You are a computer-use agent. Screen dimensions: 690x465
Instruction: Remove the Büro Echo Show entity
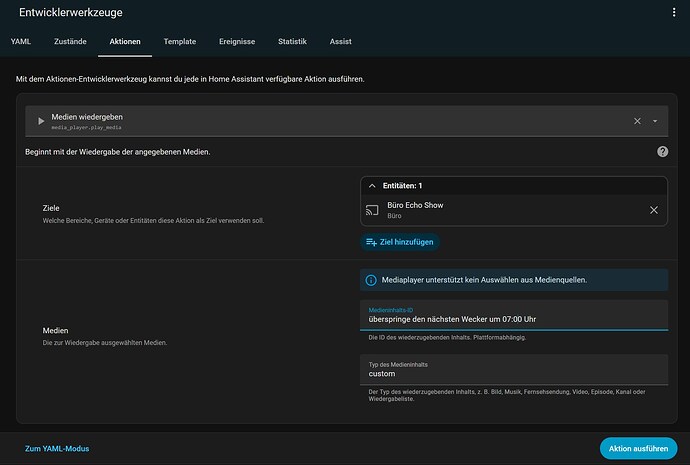pos(654,210)
